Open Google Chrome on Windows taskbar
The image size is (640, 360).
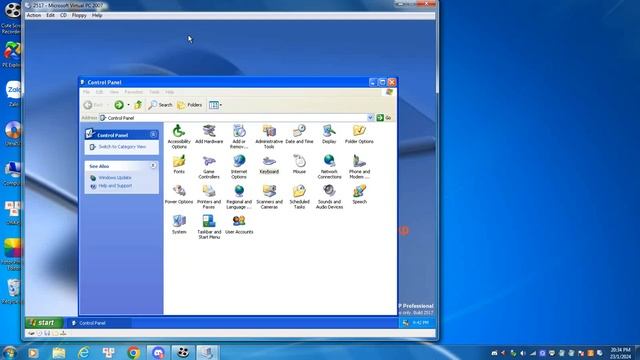133,352
